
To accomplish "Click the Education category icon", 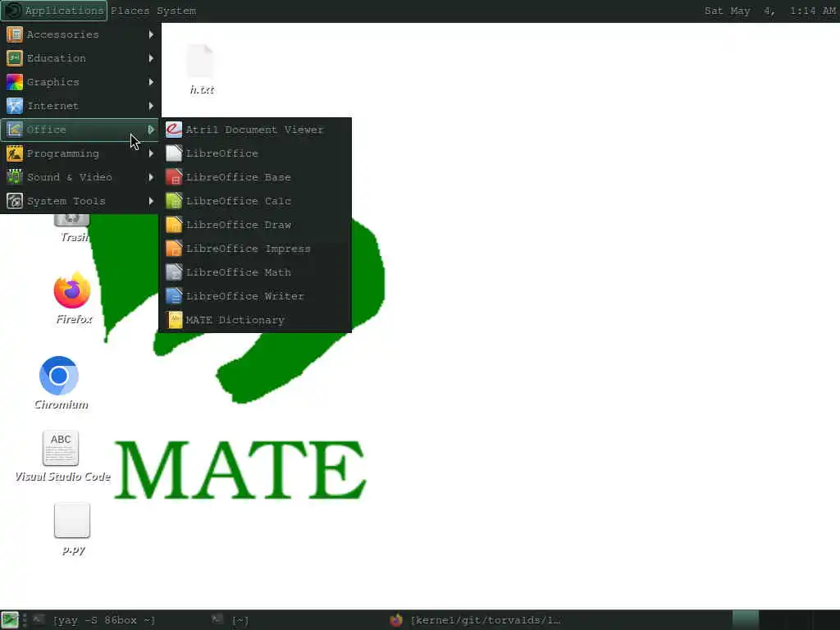I will [x=15, y=58].
